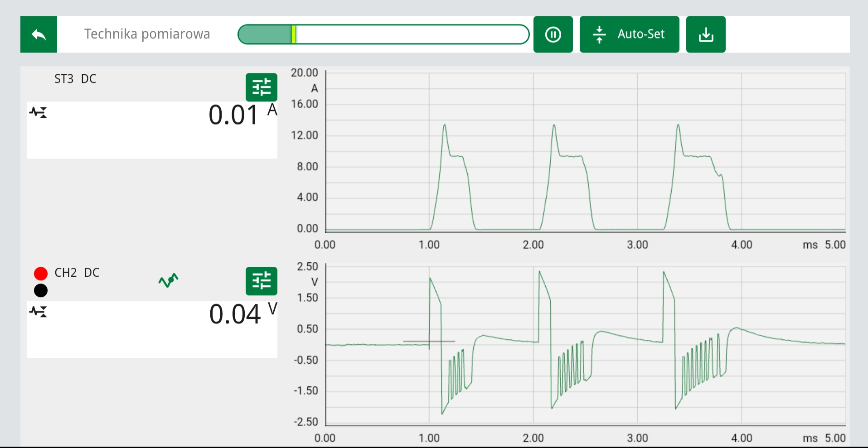Select the yellow buffer position marker
The image size is (868, 448).
[294, 34]
